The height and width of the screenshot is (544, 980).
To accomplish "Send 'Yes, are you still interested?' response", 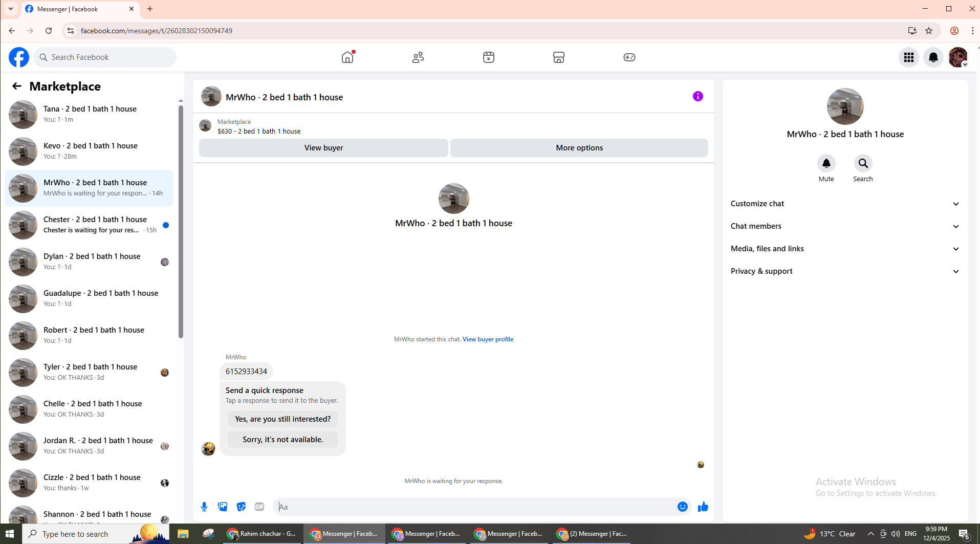I will tap(282, 419).
